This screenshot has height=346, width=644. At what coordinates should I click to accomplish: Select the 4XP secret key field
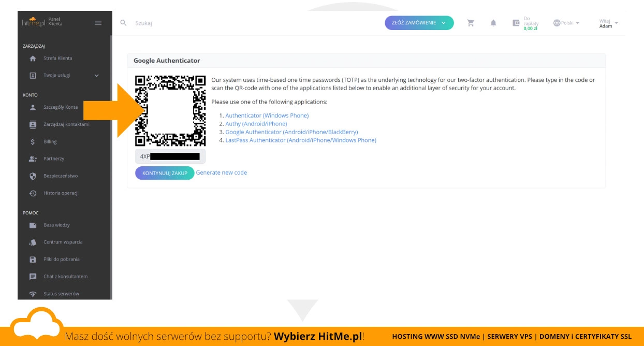click(x=170, y=156)
